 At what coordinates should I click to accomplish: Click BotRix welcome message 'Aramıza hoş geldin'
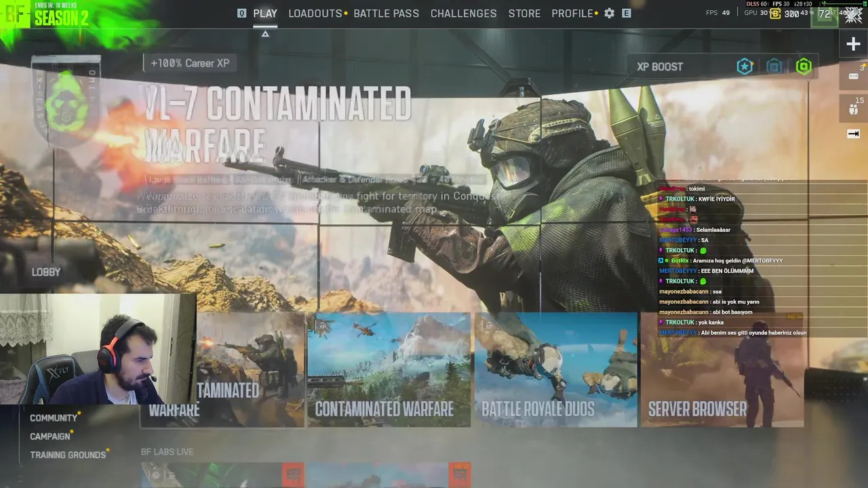pos(737,261)
